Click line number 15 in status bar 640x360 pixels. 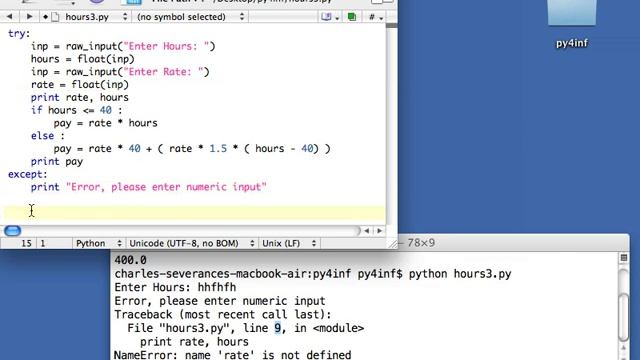26,244
